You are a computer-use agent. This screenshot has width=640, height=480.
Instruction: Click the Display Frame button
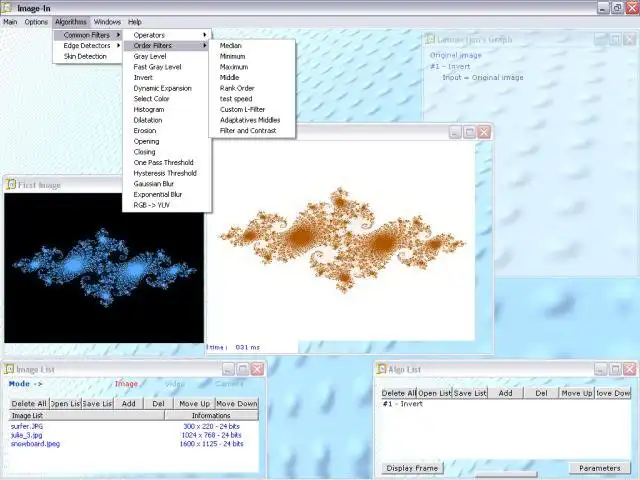(412, 468)
